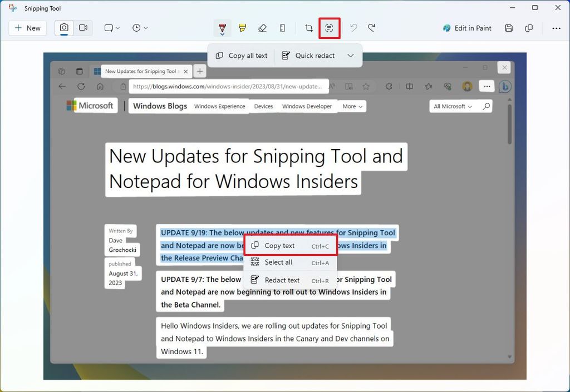Click the browser extensions puzzle icon
Screen dimensions: 570x392
[389, 86]
